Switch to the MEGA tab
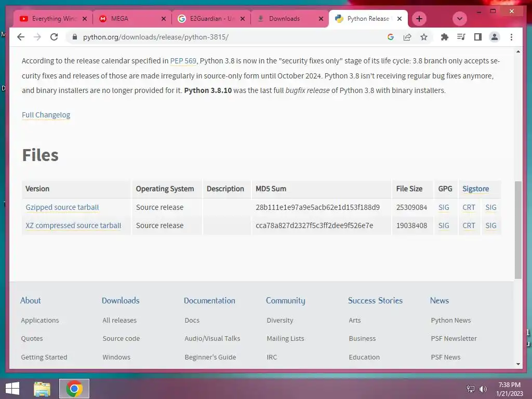 coord(132,19)
